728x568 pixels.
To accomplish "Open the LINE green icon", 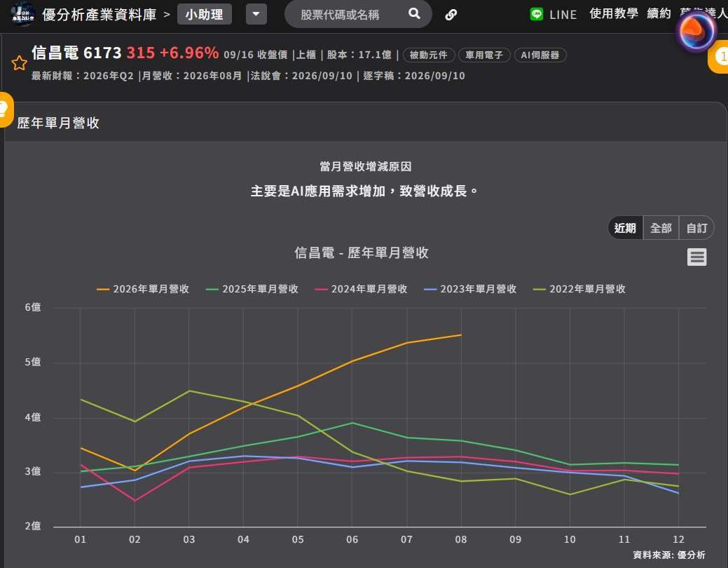I will point(537,15).
